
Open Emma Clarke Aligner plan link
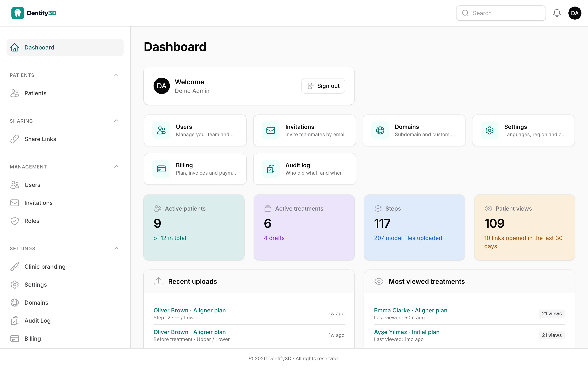[410, 310]
